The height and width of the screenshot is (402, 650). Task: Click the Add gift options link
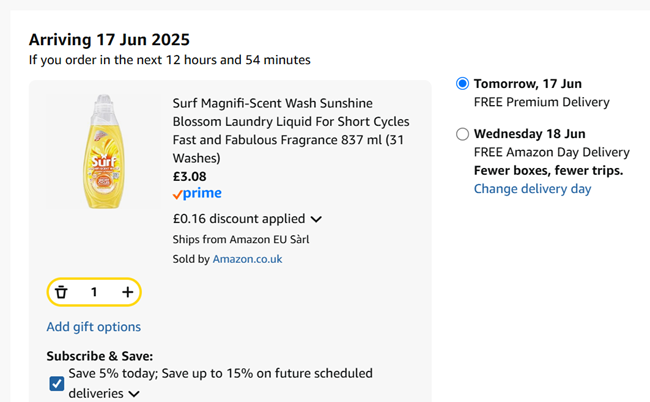click(94, 327)
